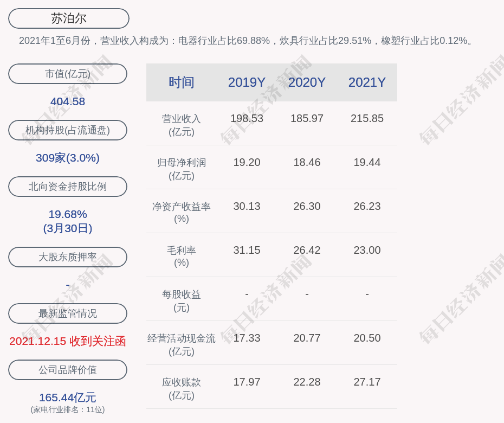Click gross margin value 23.00

[x=367, y=250]
